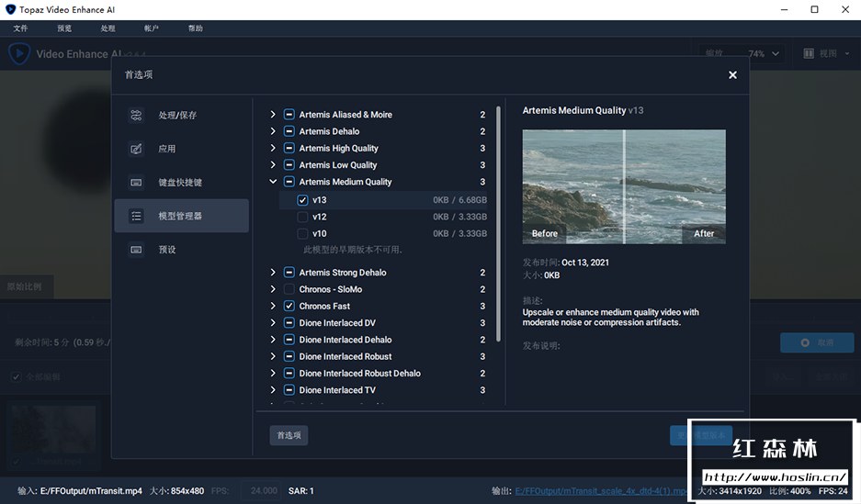The height and width of the screenshot is (504, 861).
Task: Select the Dione Interlaced Robust Dehalo label
Action: (359, 374)
